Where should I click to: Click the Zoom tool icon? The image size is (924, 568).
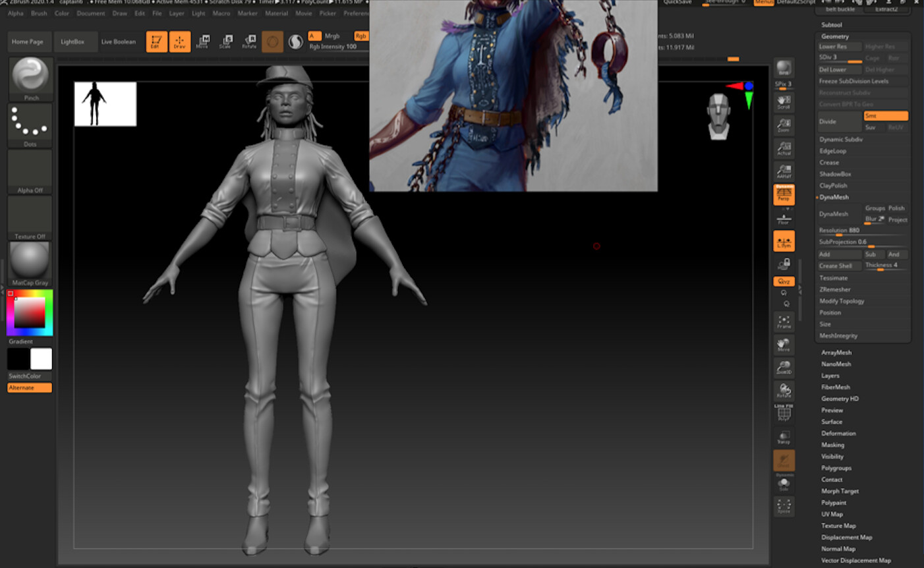[x=784, y=125]
